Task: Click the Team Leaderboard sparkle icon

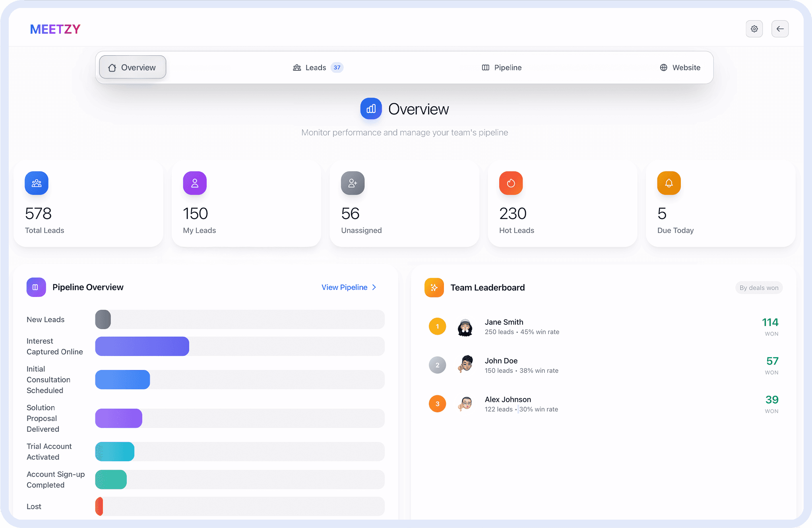Action: (x=434, y=287)
